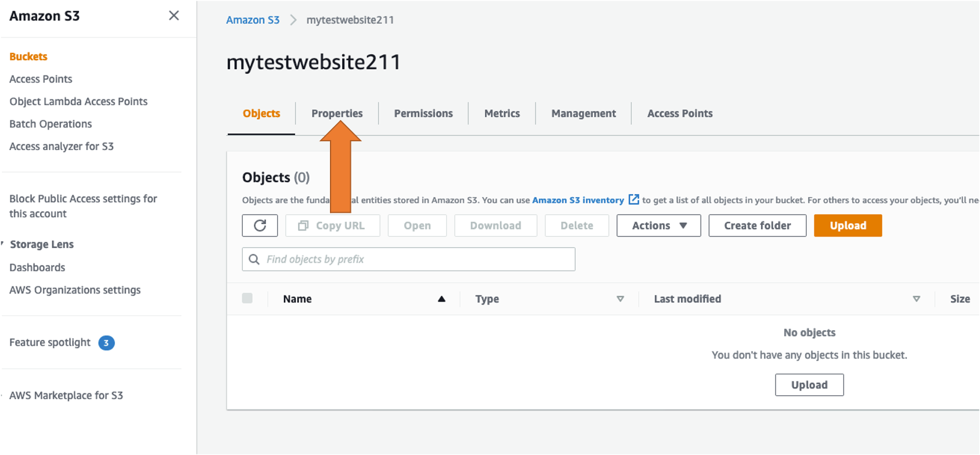Open Buckets in sidebar
Image resolution: width=980 pixels, height=455 pixels.
click(28, 56)
